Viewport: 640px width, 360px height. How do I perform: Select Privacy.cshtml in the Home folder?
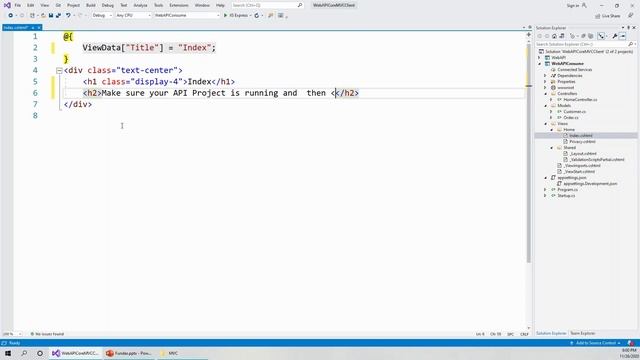(582, 142)
